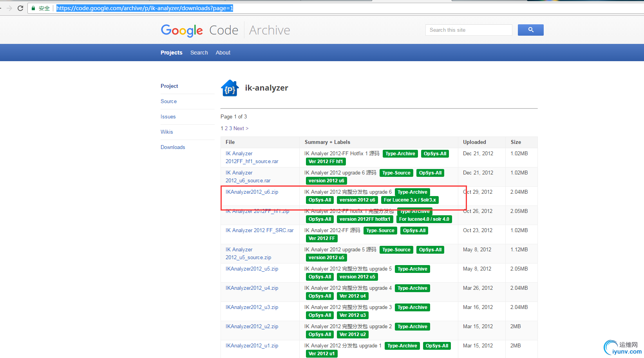
Task: Open the Issues sidebar link
Action: tap(168, 116)
